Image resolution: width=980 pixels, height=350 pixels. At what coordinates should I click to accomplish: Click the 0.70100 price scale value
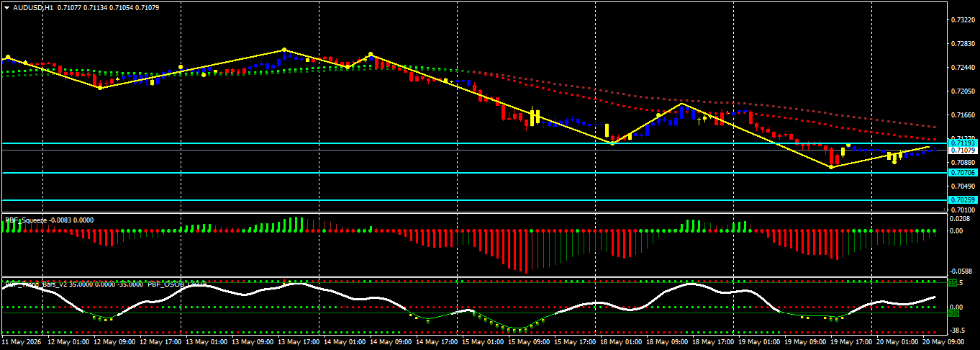pos(963,209)
